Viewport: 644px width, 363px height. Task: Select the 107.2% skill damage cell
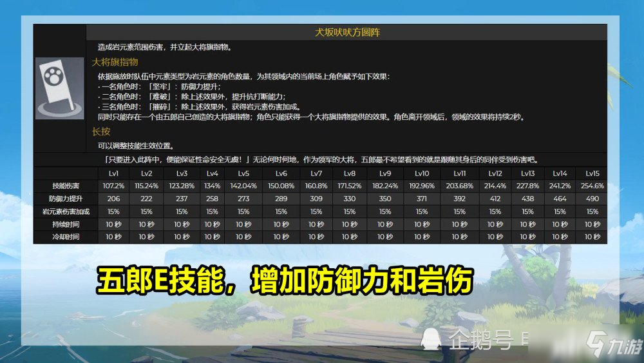[113, 186]
